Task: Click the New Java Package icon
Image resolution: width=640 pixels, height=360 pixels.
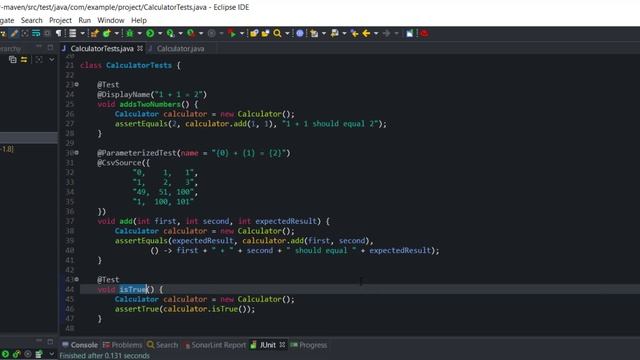Action: click(95, 33)
